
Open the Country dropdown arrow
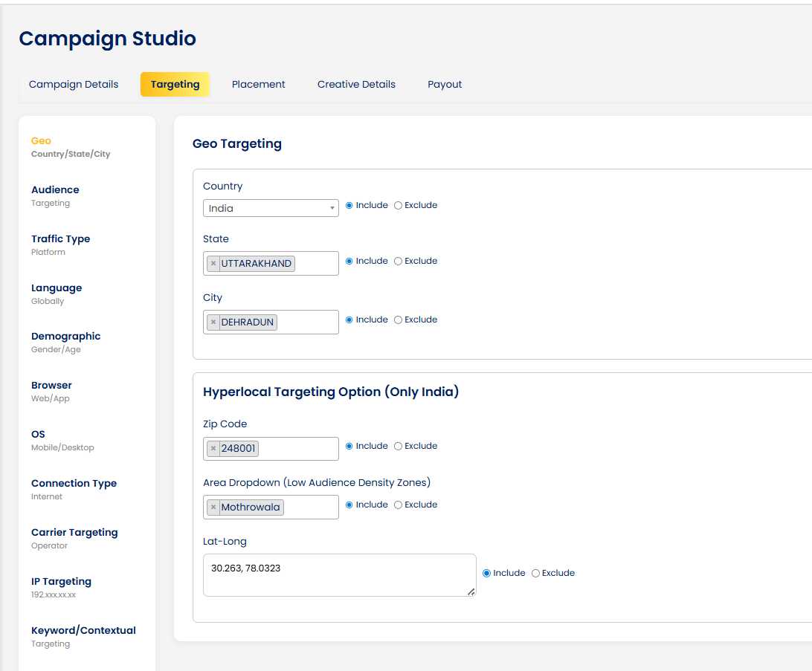point(332,208)
